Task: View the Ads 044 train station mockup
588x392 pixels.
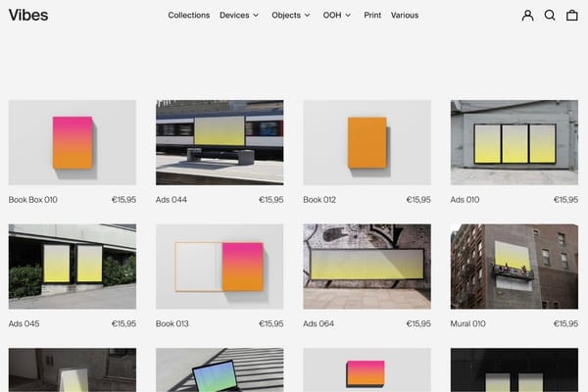Action: [220, 142]
